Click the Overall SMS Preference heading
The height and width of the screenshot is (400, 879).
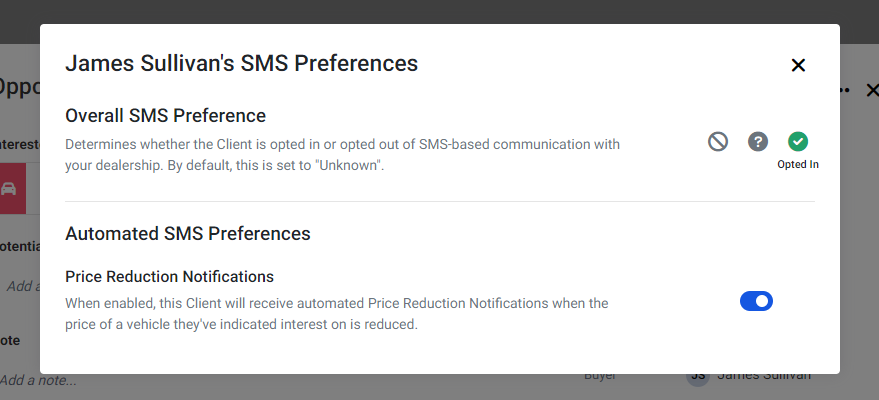pyautogui.click(x=165, y=115)
